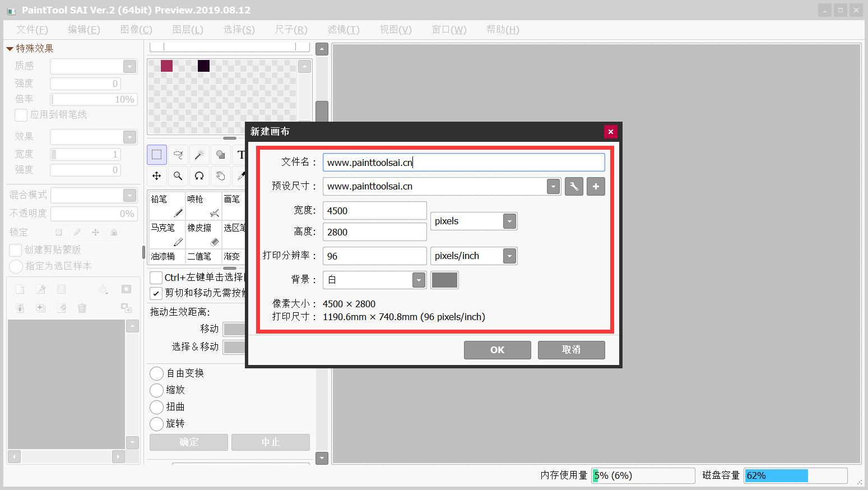Select the lasso selection tool
This screenshot has width=868, height=490.
(x=178, y=155)
